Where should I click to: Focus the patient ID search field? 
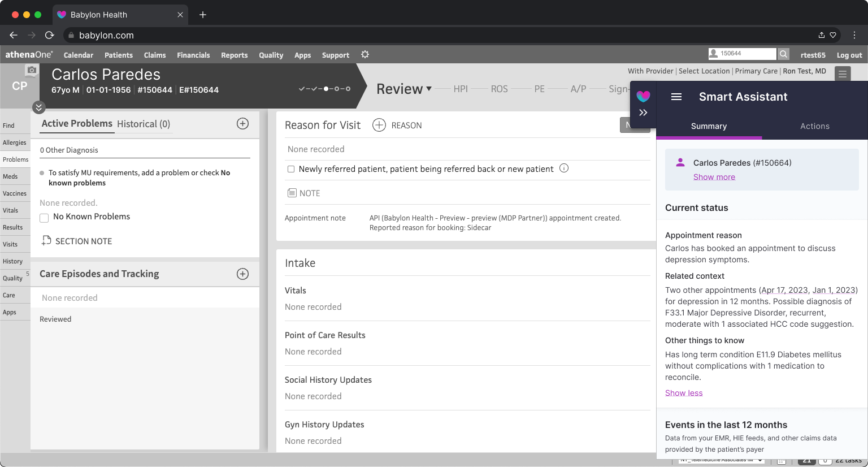coord(742,54)
